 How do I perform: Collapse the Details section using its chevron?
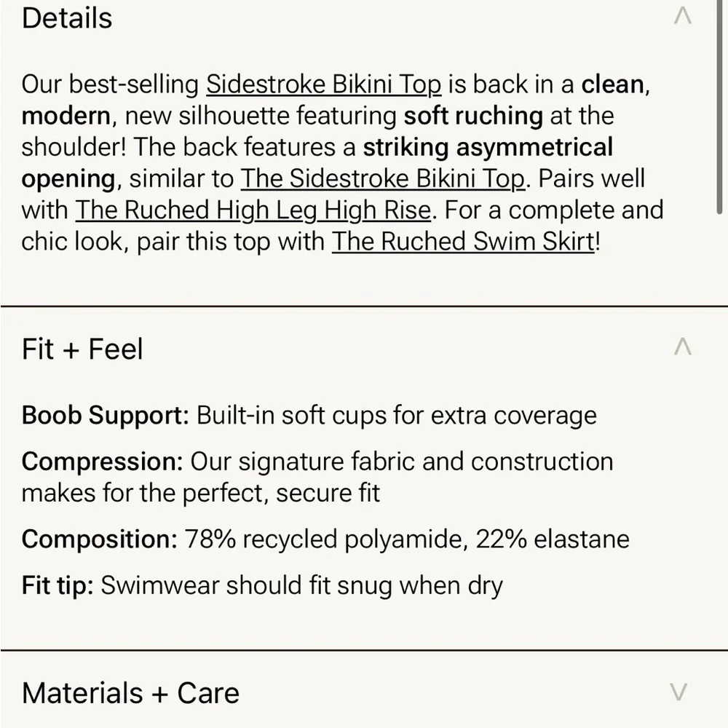(x=683, y=16)
